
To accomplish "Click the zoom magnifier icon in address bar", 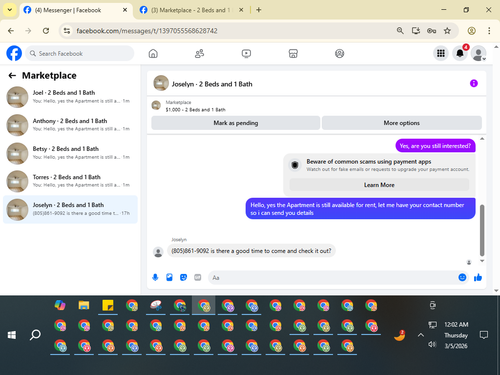I will [x=400, y=31].
